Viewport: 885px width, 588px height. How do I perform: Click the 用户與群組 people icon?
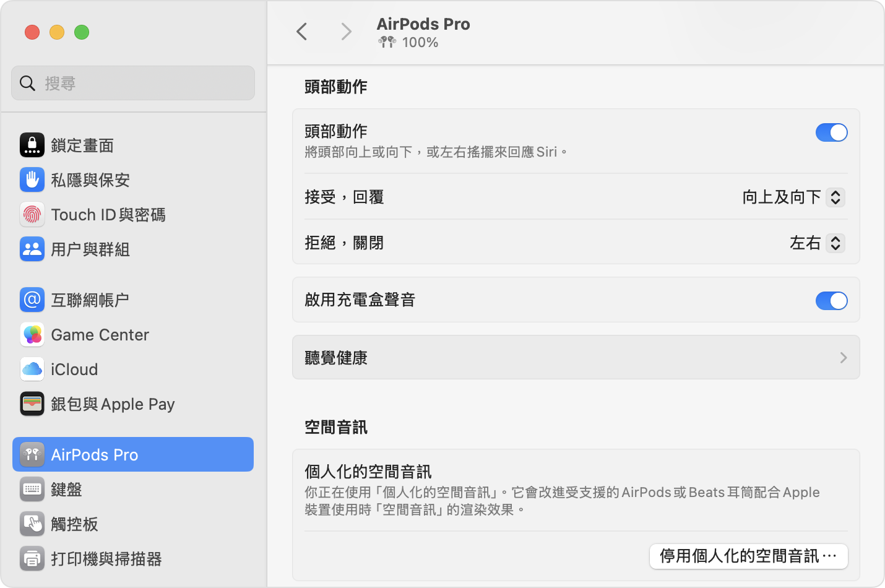[x=32, y=249]
